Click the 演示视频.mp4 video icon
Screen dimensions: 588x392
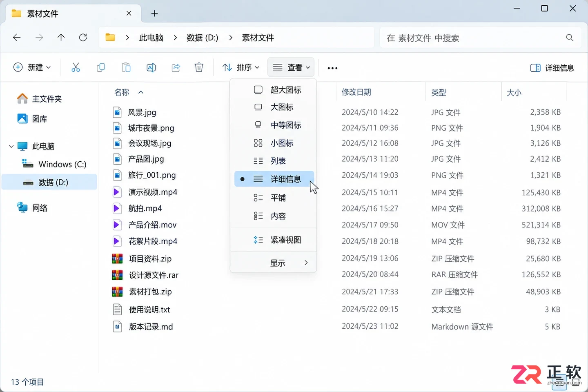(117, 192)
